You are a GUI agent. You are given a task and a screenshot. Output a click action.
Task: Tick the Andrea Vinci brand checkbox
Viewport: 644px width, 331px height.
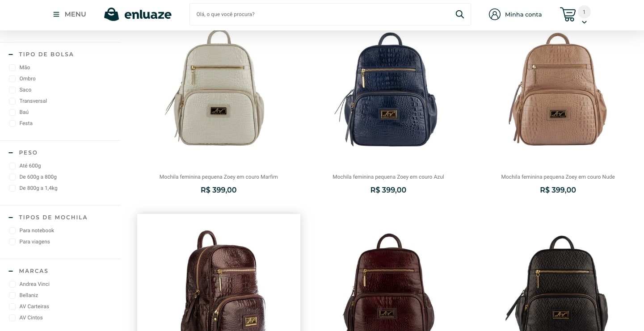click(13, 284)
